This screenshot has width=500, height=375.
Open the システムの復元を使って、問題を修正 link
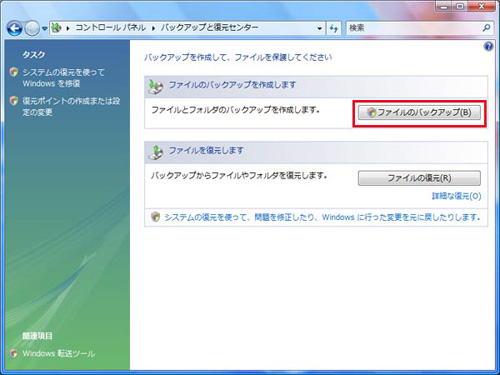(x=322, y=218)
